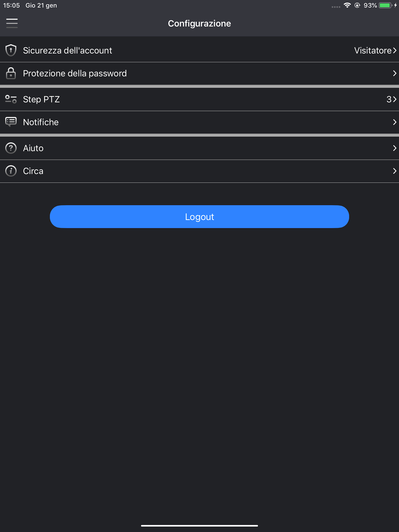Tap the battery icon in status bar
The height and width of the screenshot is (532, 399).
[x=386, y=5]
